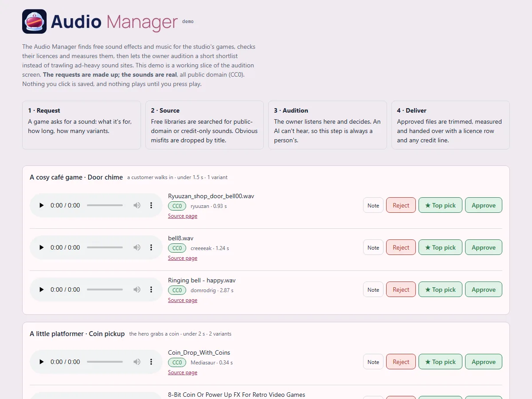Mute the Ryuuzan_shop_door_bell00.wav player
The height and width of the screenshot is (399, 532).
tap(137, 205)
